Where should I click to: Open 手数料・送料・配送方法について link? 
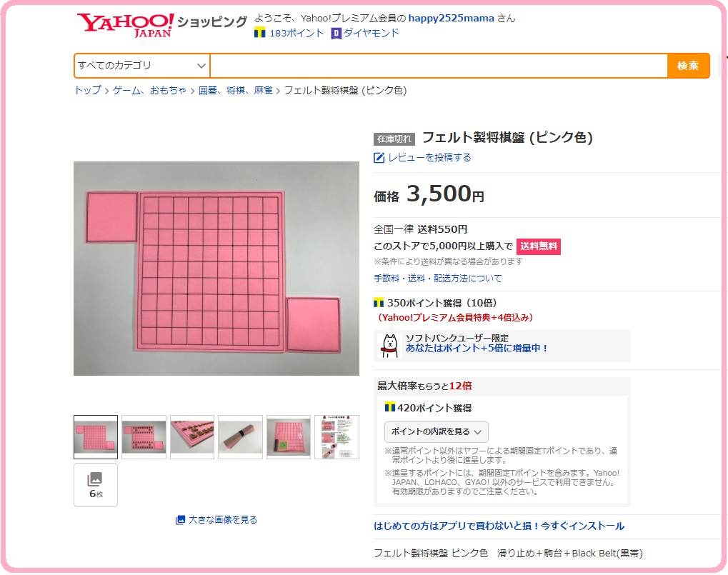(438, 279)
